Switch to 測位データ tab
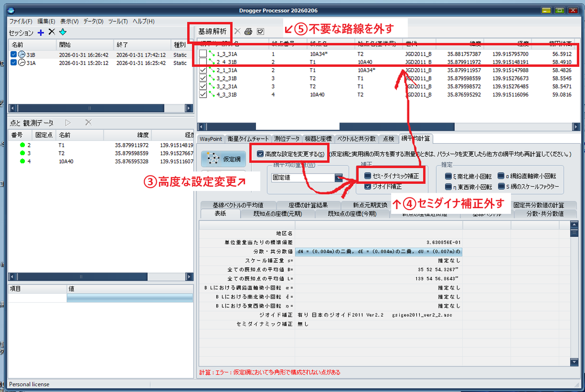 (x=287, y=139)
